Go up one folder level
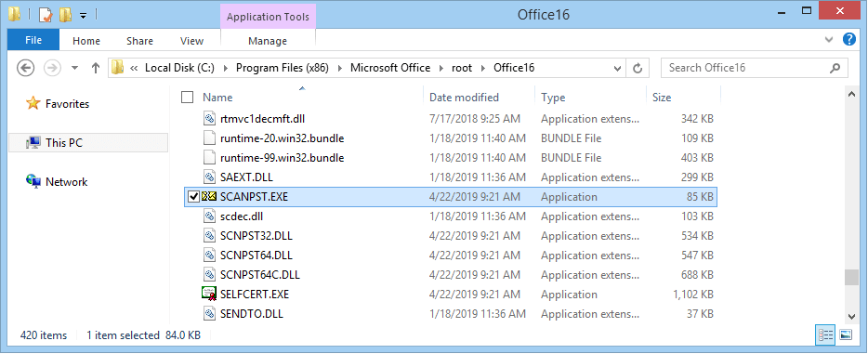 (x=95, y=68)
